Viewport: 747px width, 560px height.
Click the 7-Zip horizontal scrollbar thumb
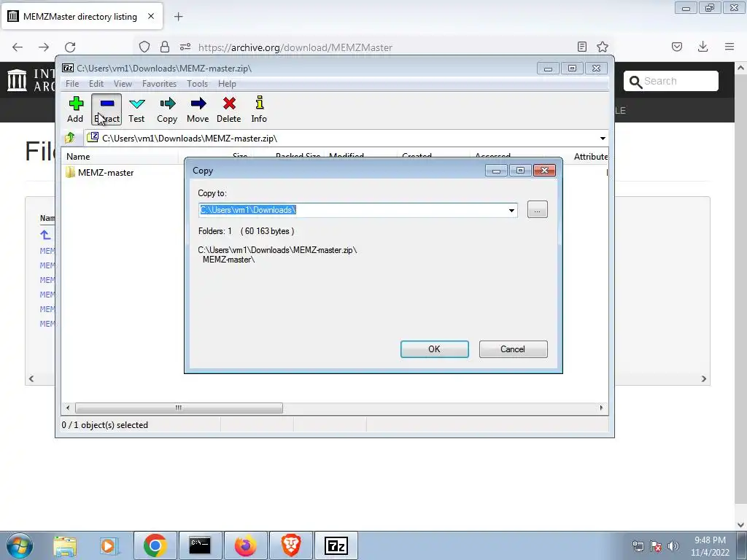[179, 408]
